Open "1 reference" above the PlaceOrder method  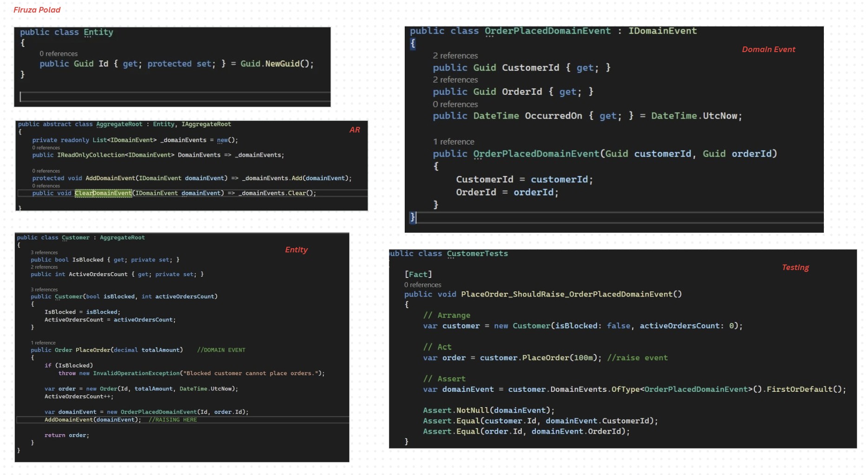click(43, 343)
